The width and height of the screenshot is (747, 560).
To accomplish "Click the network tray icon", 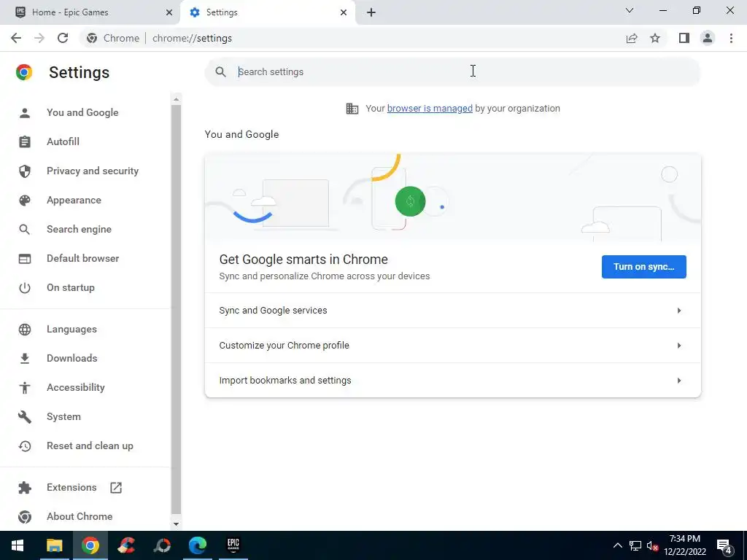I will pos(635,545).
